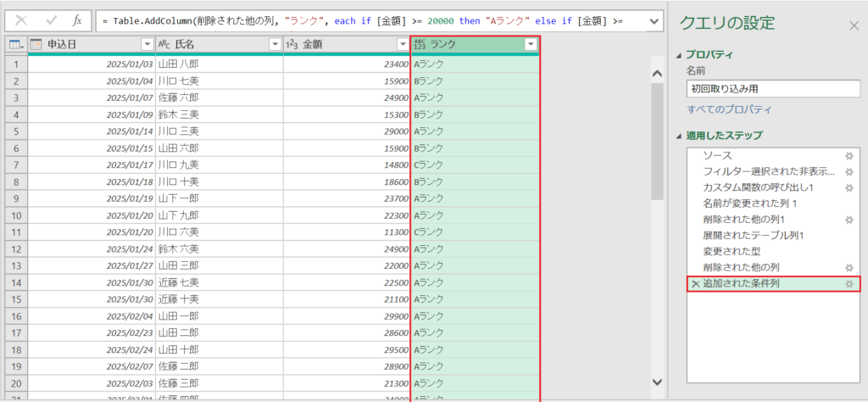The image size is (868, 402).
Task: Open the table menu icon at grid corner
Action: 17,45
